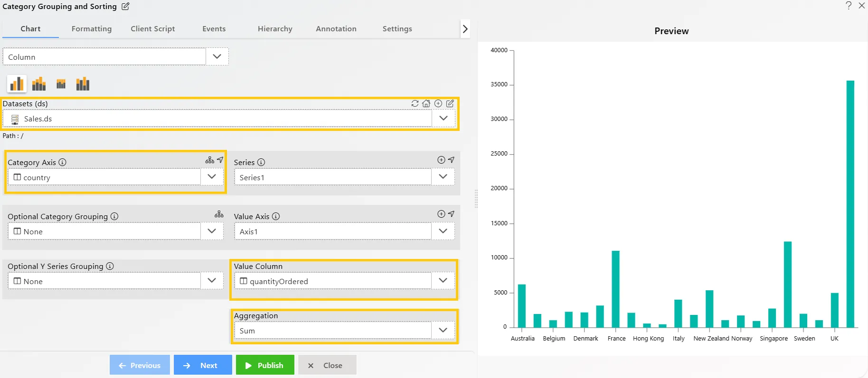Click the edit dataset pencil icon
This screenshot has width=868, height=378.
(x=450, y=103)
